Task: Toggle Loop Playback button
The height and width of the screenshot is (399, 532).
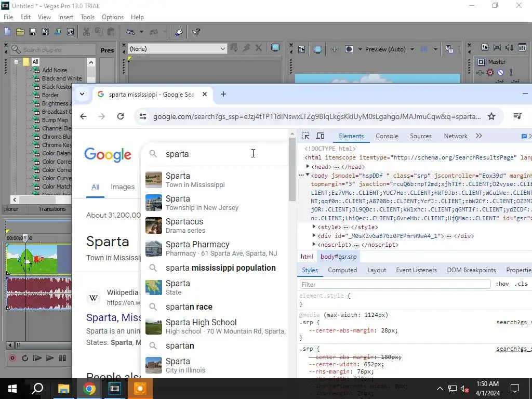Action: tap(25, 358)
